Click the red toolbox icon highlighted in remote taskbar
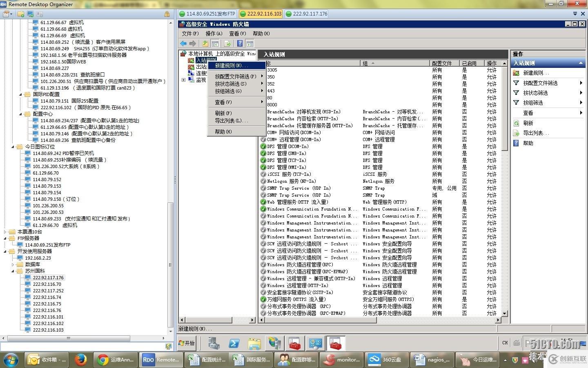 coord(336,343)
